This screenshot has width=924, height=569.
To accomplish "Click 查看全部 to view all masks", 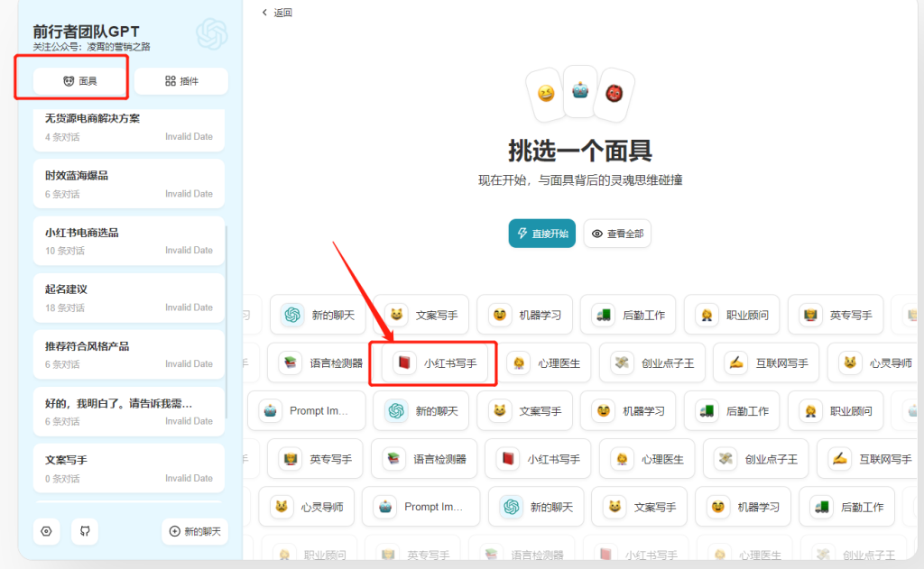I will pos(617,234).
